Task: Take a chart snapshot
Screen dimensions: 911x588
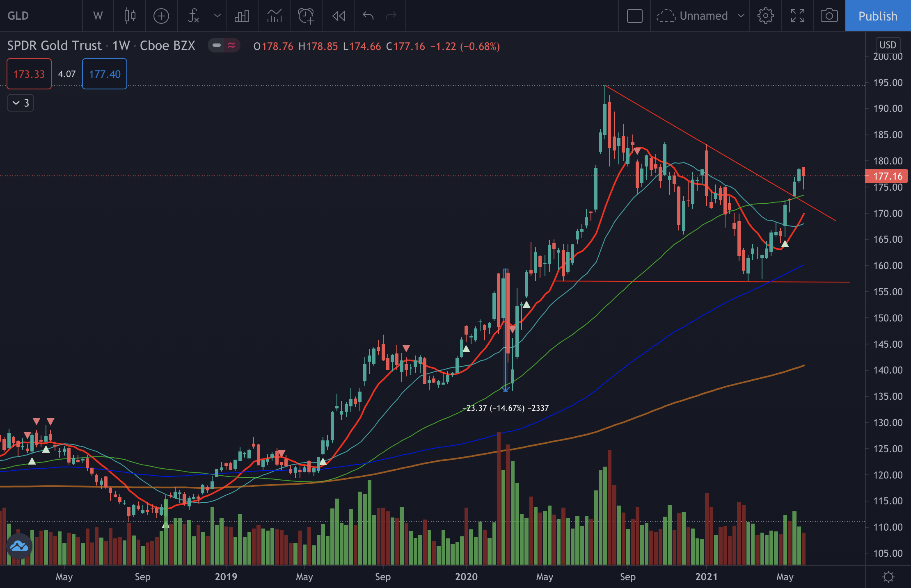Action: click(x=829, y=16)
